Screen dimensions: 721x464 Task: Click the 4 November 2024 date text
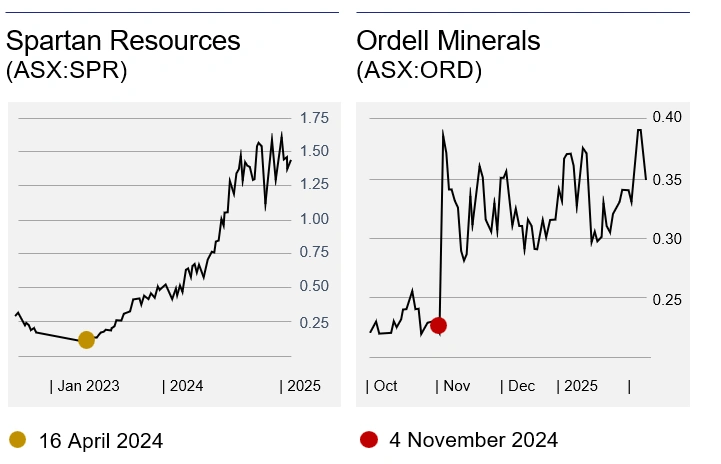(472, 440)
